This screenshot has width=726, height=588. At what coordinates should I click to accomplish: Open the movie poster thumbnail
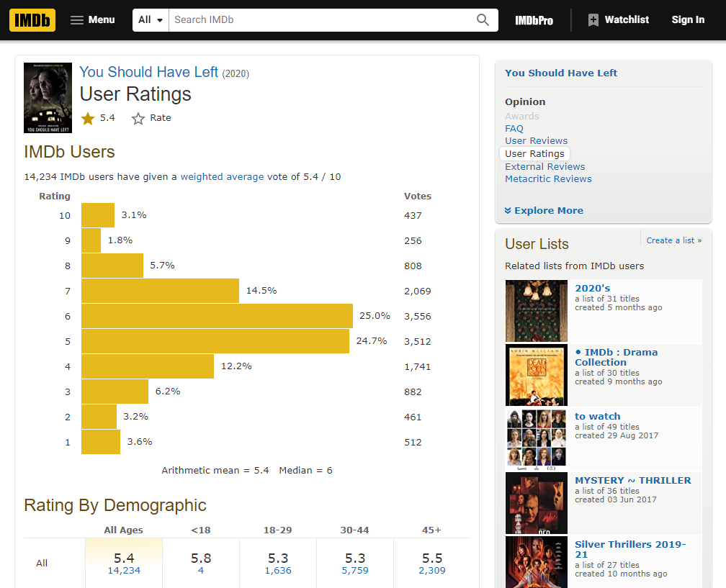(48, 98)
